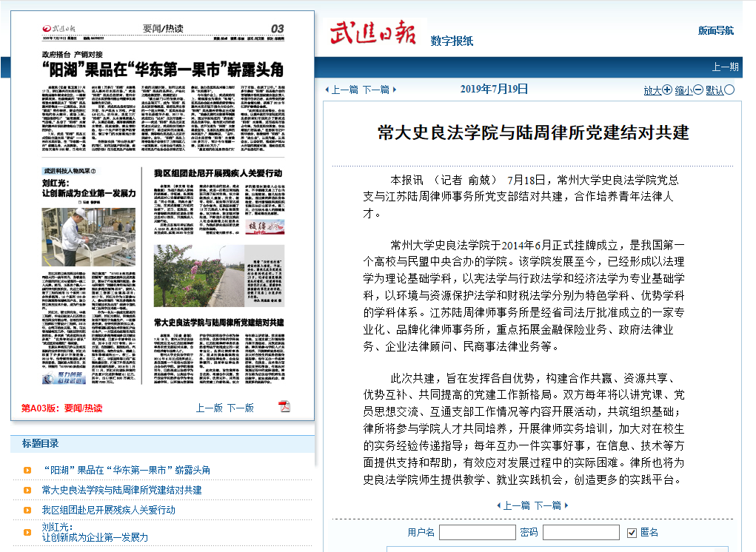Image resolution: width=756 pixels, height=552 pixels.
Task: Click the 标题目录 section header
Action: click(41, 444)
